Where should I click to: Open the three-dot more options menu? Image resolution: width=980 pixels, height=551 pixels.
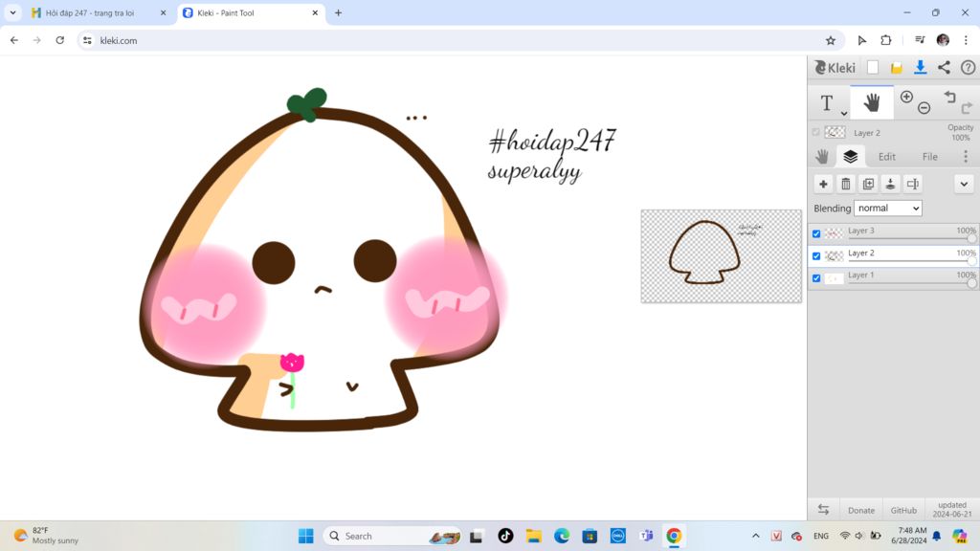click(965, 156)
